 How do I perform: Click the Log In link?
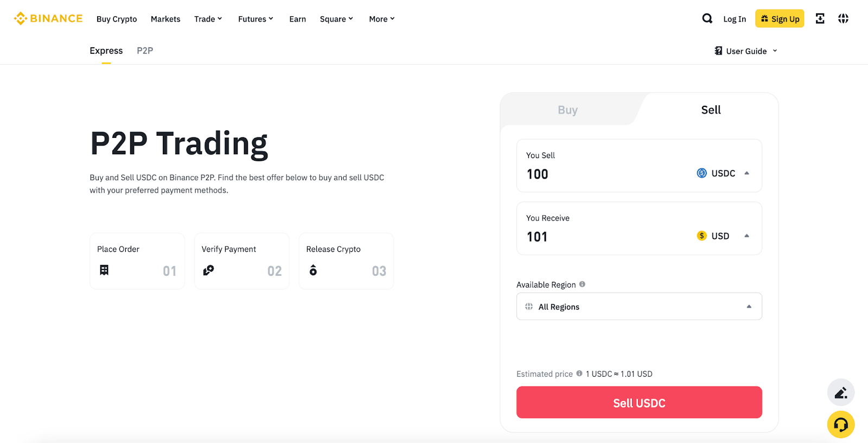(735, 19)
